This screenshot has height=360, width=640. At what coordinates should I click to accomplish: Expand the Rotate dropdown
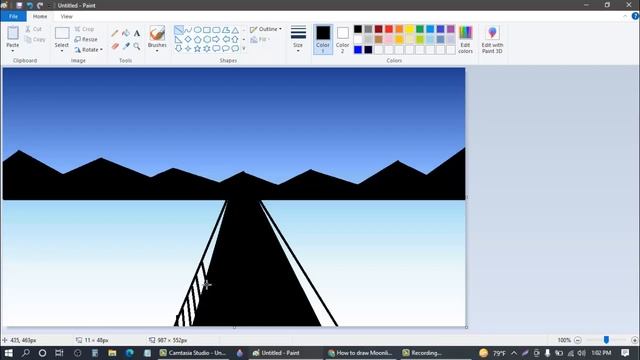click(101, 50)
